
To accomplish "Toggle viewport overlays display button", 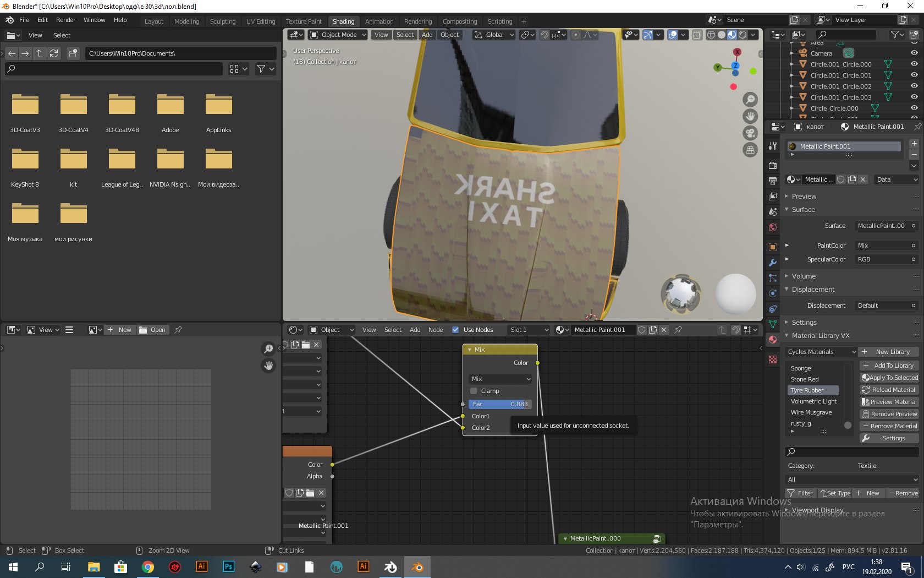I will click(673, 35).
